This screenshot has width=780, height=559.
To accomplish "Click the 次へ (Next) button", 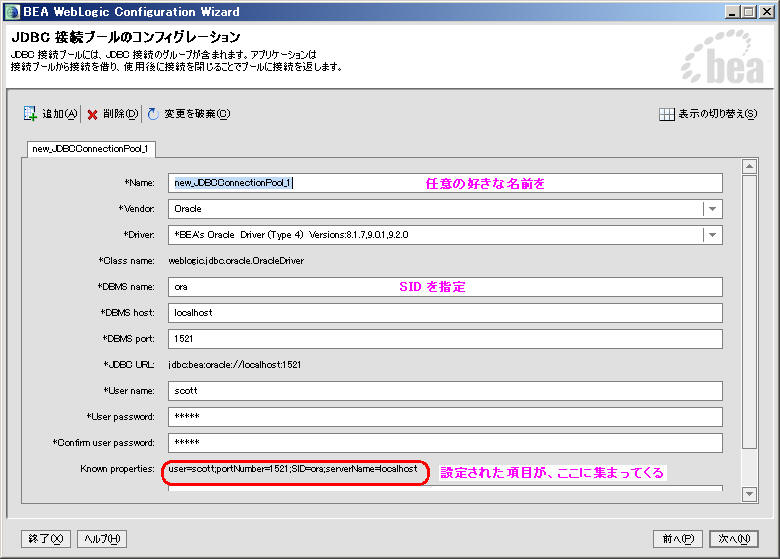I will (734, 538).
